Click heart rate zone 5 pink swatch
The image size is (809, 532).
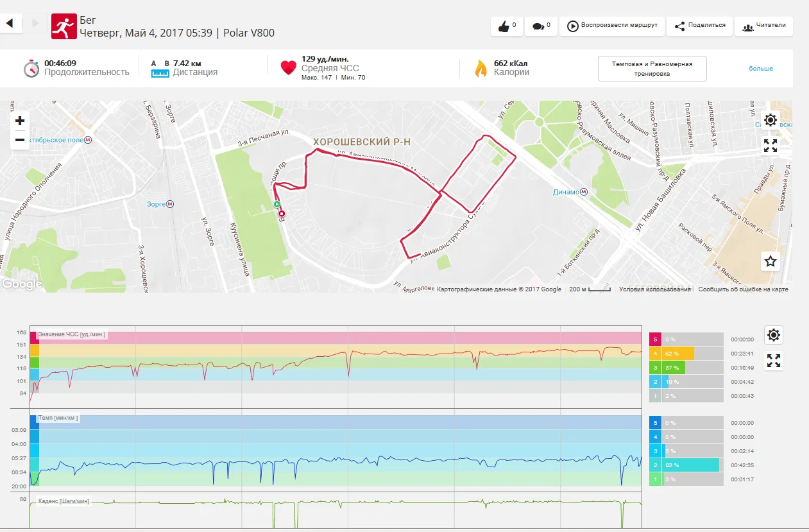coord(655,339)
